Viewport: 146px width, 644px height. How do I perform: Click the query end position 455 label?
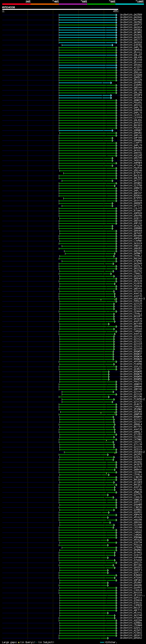click(115, 11)
